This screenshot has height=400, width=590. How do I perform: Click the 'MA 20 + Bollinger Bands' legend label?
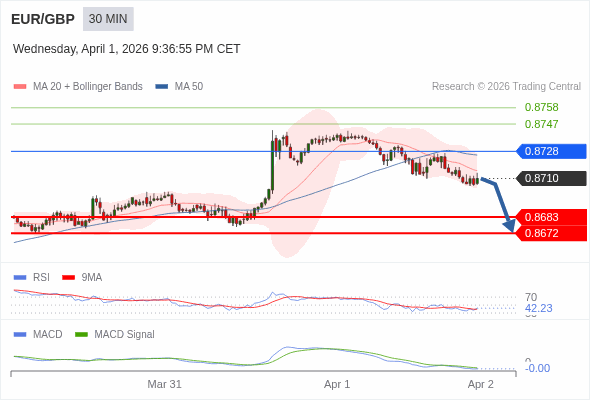click(88, 87)
